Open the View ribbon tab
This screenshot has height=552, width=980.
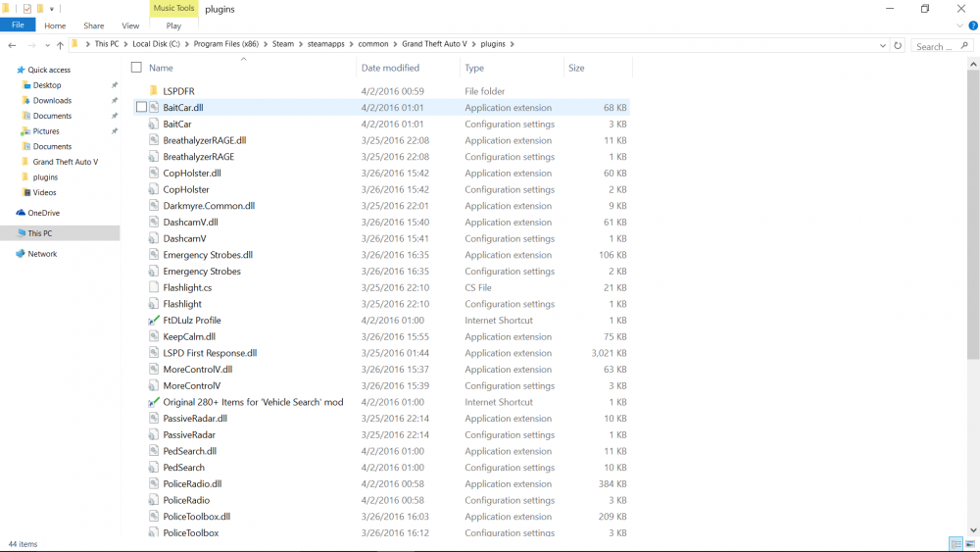point(130,25)
